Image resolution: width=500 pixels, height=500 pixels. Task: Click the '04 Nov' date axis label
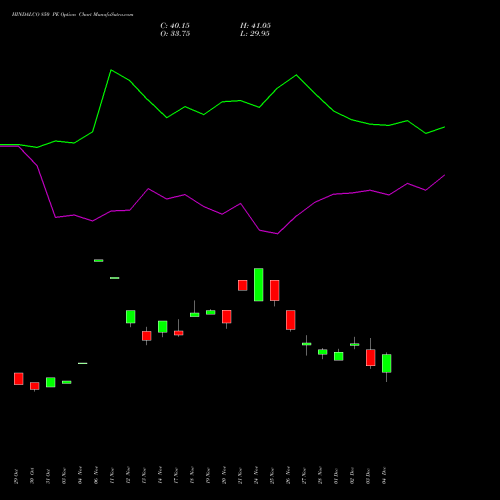(x=80, y=476)
